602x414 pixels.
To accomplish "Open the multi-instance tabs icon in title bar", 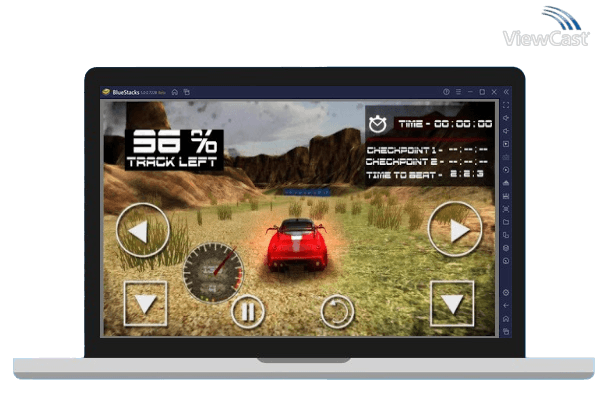I will coord(187,92).
